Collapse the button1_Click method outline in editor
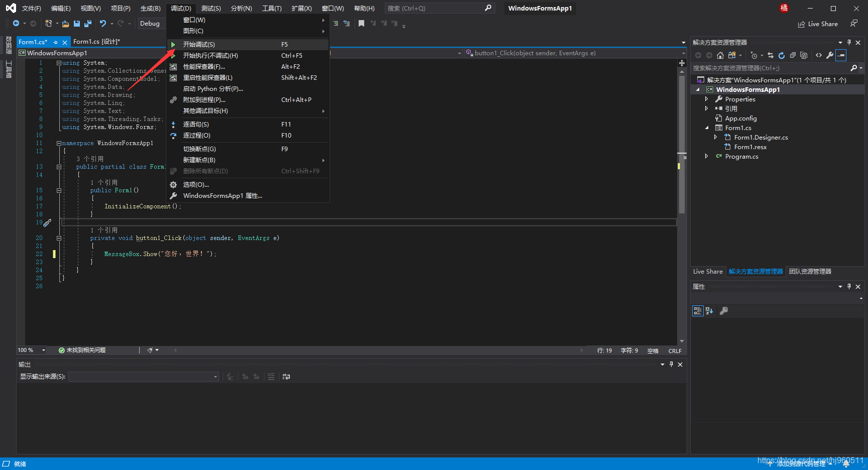 (x=59, y=238)
